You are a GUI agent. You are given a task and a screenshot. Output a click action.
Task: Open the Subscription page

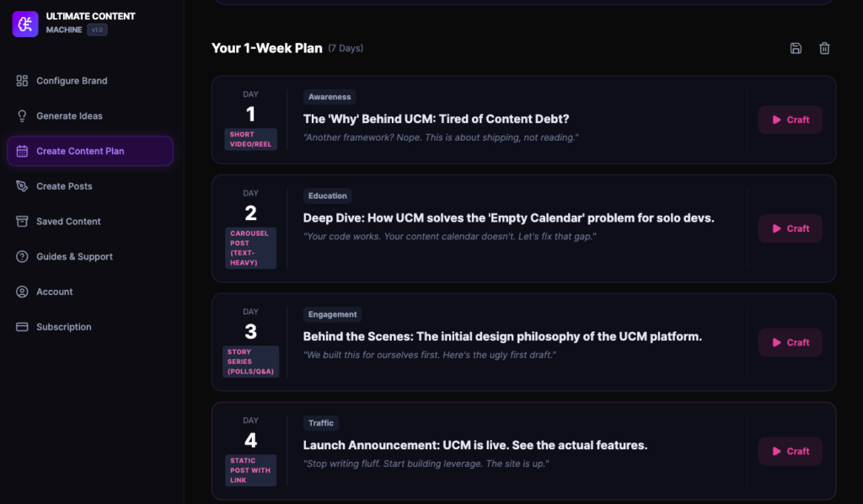click(63, 327)
